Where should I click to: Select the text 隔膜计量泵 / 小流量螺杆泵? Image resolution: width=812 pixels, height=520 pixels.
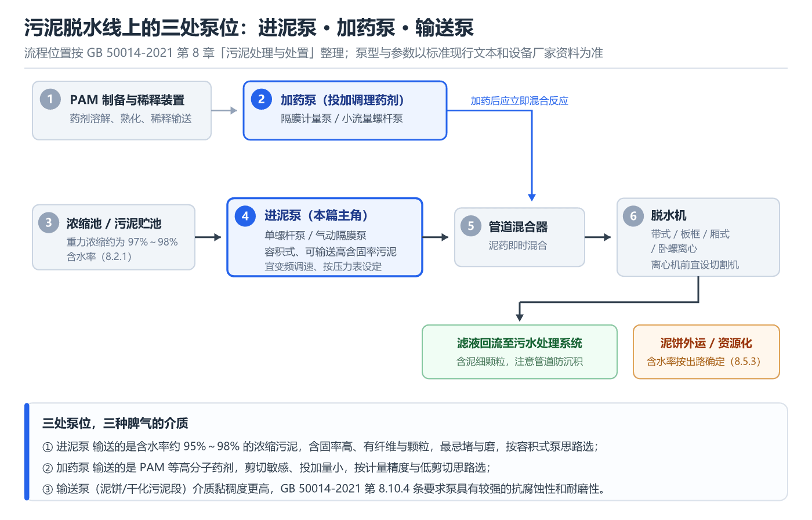coord(342,118)
